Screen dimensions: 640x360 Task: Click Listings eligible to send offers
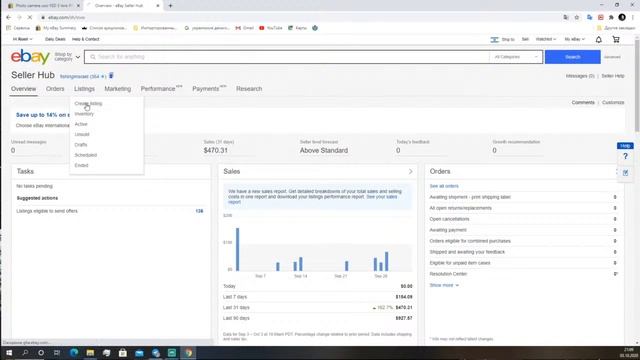point(47,211)
